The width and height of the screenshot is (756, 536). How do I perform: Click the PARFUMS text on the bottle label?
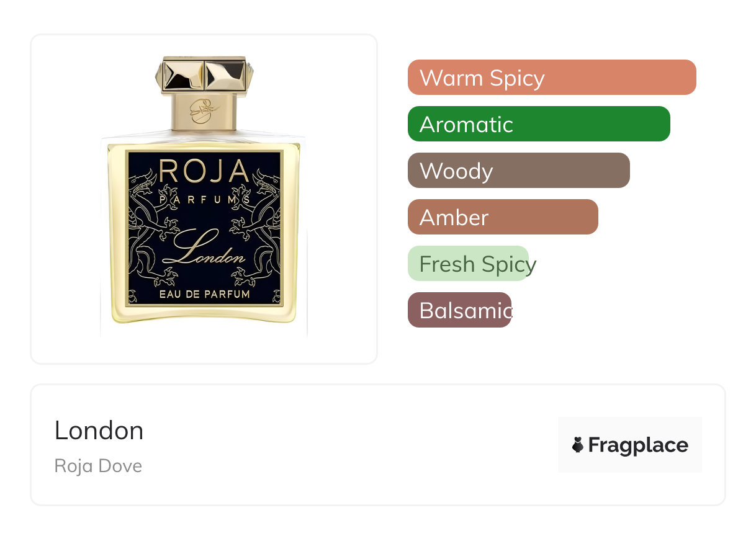(x=204, y=199)
